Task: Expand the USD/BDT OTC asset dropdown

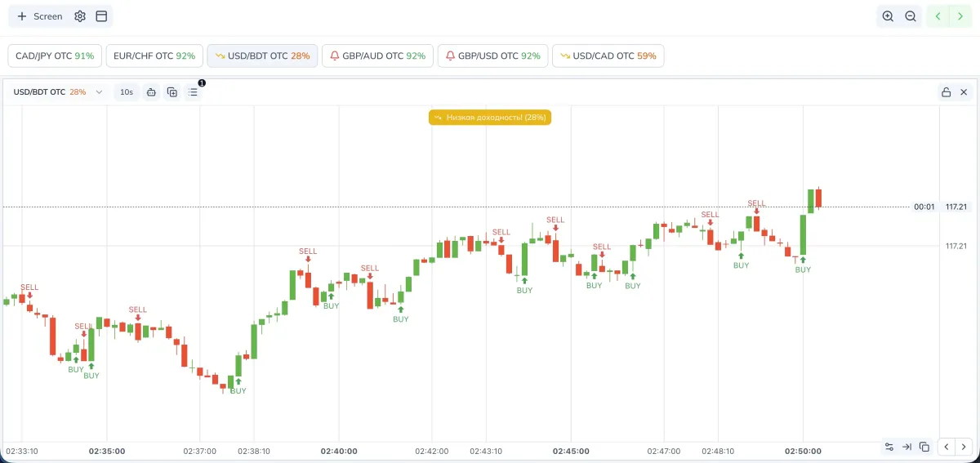Action: coord(57,92)
